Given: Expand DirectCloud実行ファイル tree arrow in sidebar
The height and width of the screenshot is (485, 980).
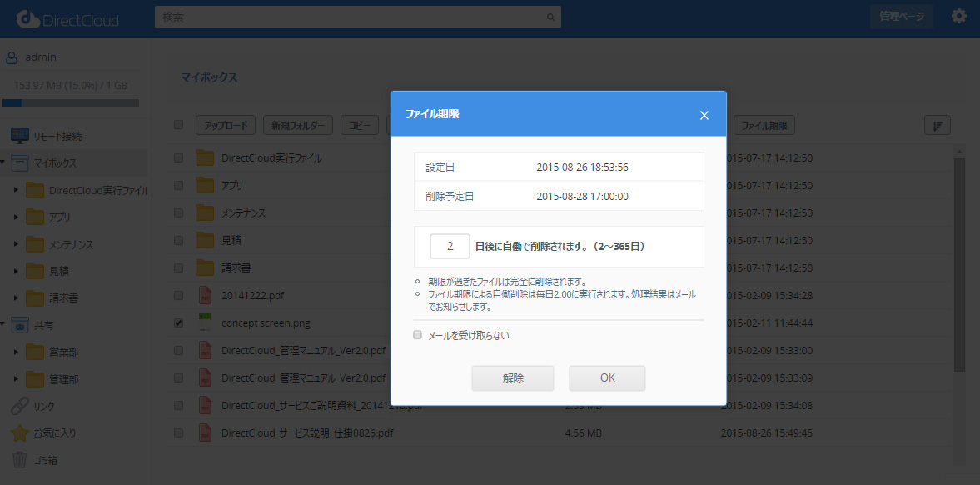Looking at the screenshot, I should tap(16, 190).
